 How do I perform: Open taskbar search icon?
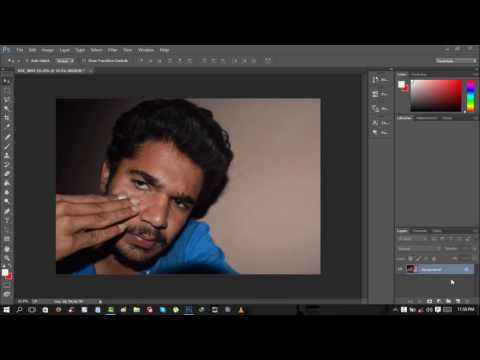[19, 310]
